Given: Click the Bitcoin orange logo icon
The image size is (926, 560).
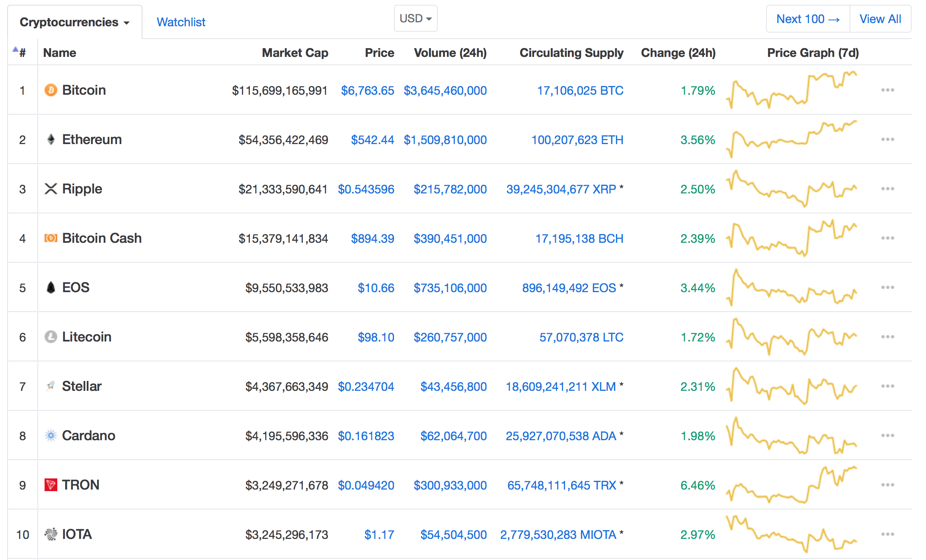Looking at the screenshot, I should pos(51,90).
